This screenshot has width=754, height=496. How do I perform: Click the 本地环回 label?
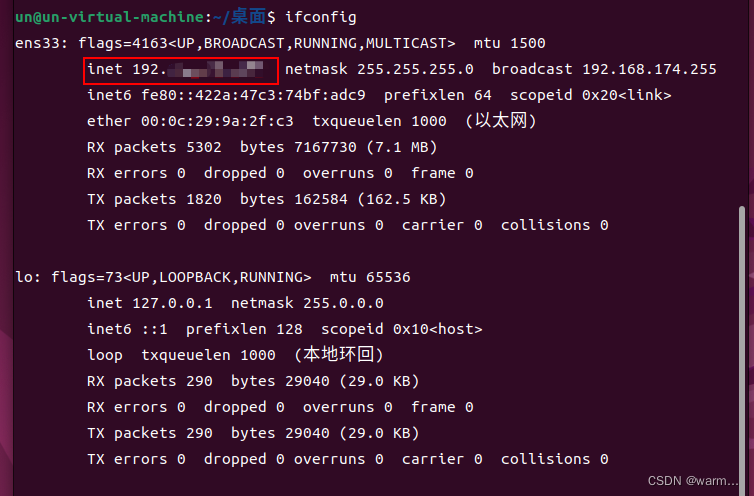tap(339, 355)
